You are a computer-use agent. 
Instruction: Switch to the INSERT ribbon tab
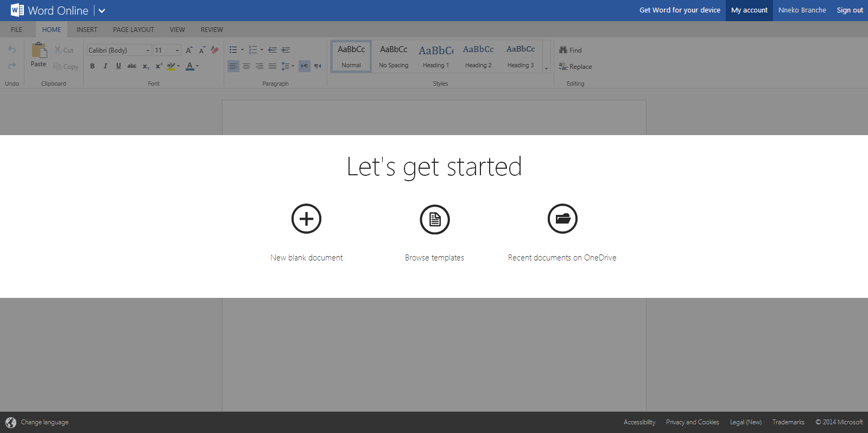(x=87, y=30)
